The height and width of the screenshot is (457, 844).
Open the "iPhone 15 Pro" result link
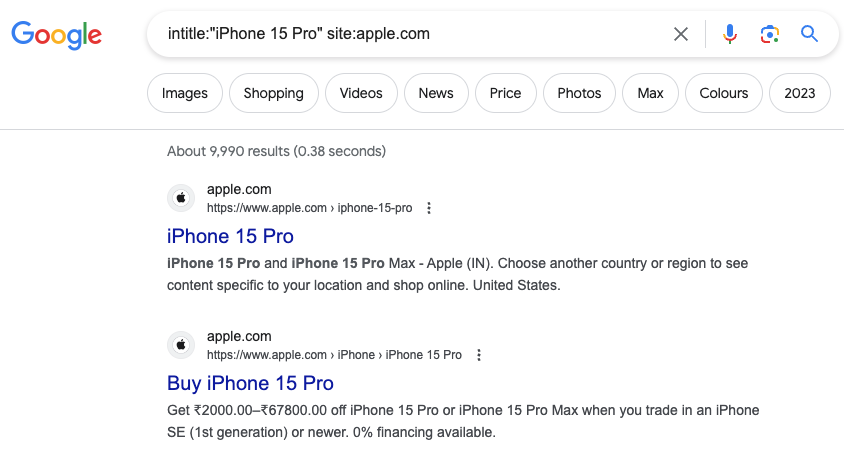tap(230, 237)
